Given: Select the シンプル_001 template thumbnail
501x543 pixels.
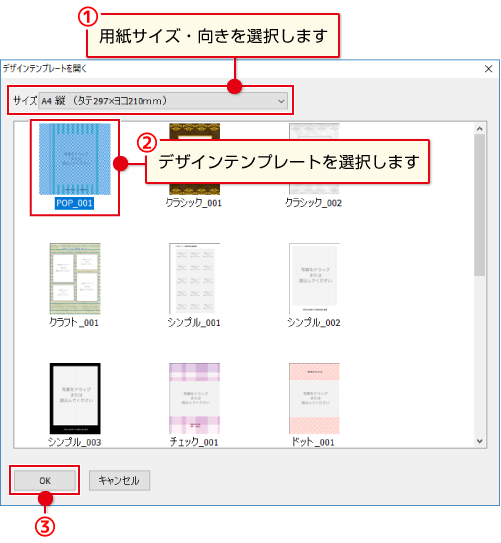Looking at the screenshot, I should pyautogui.click(x=195, y=278).
